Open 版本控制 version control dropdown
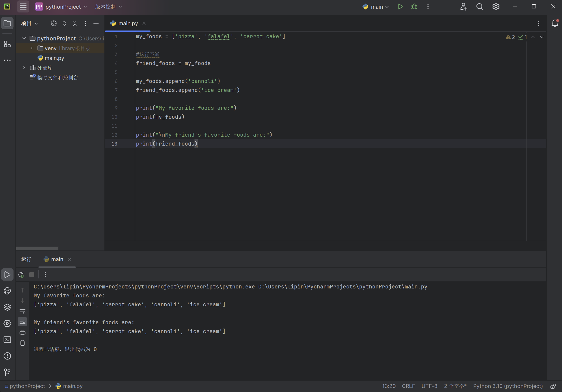This screenshot has height=392, width=562. [108, 7]
